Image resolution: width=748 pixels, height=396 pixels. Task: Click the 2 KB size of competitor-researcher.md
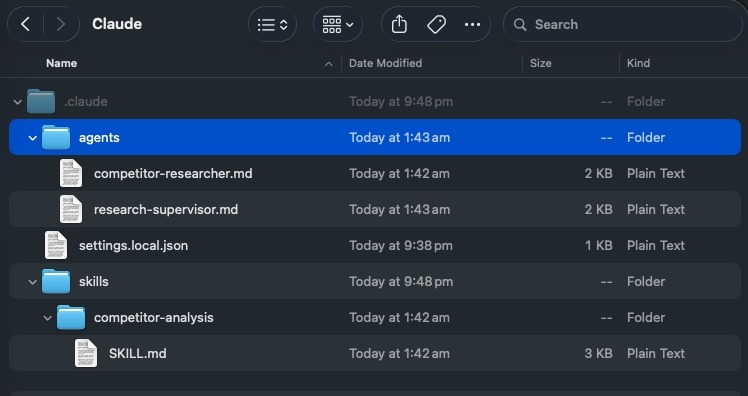click(598, 174)
